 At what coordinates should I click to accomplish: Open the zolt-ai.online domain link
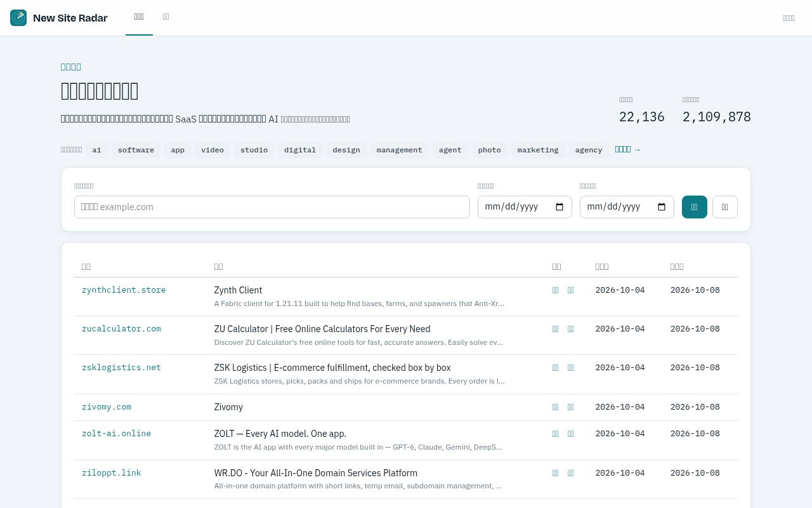point(116,434)
